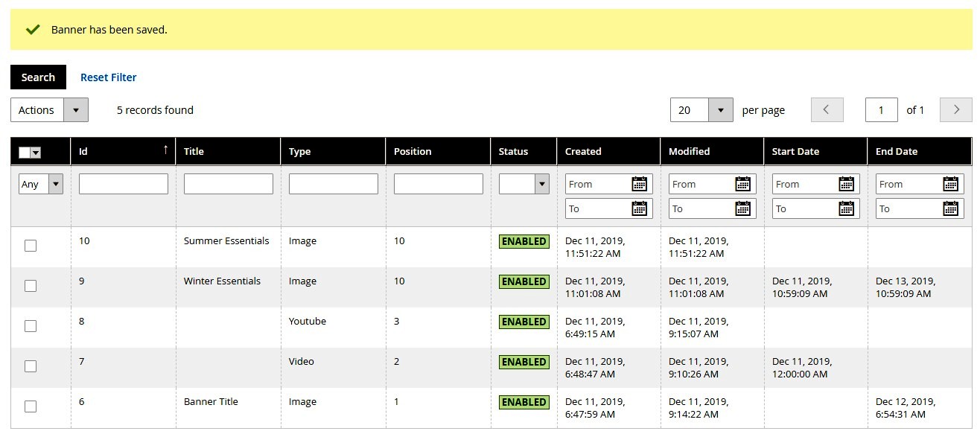Tick the checkbox for Banner Title row
The image size is (980, 437).
31,406
